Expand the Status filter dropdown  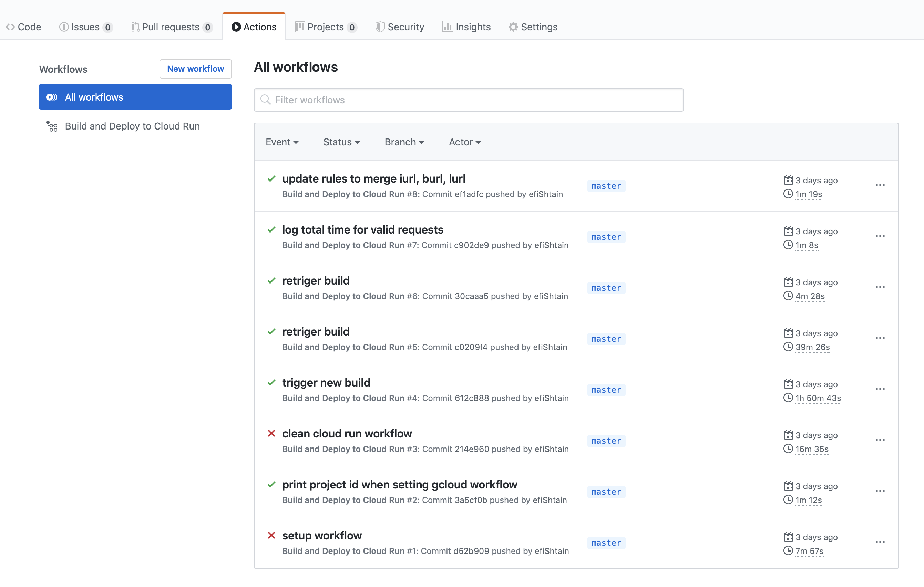[341, 142]
